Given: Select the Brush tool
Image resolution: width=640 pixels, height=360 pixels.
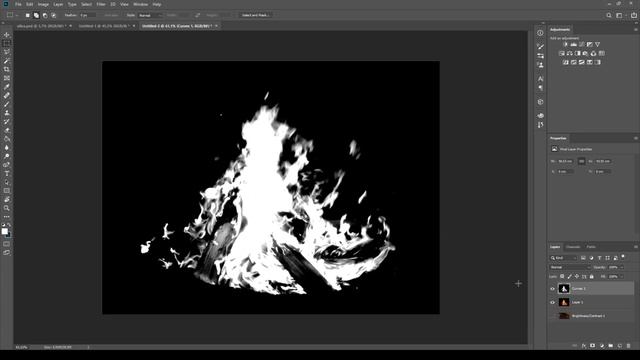Looking at the screenshot, I should (7, 104).
